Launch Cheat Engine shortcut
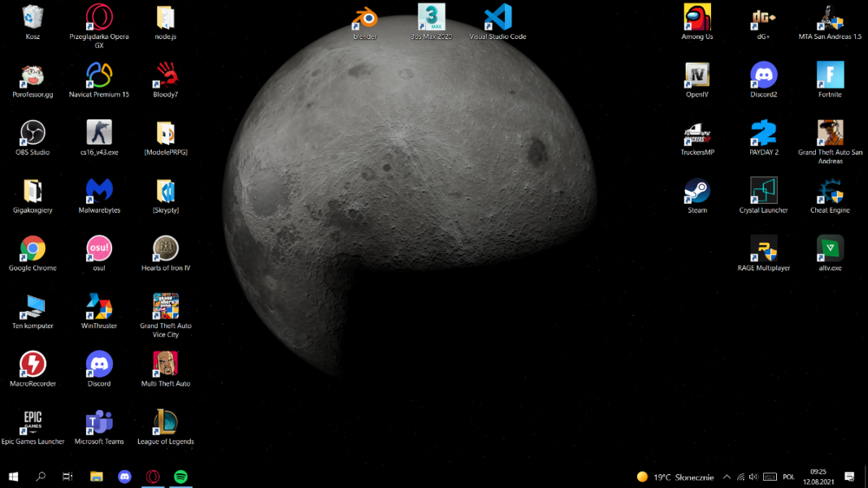The image size is (868, 488). (x=830, y=196)
